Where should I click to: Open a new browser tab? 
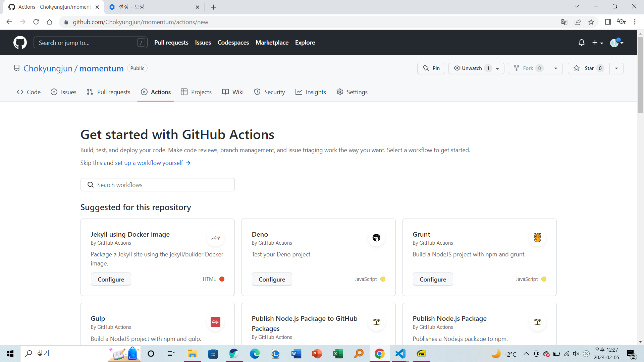point(213,7)
